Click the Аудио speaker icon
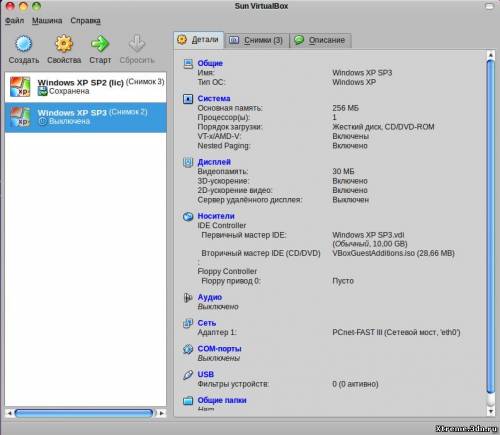The height and width of the screenshot is (435, 500). click(x=188, y=297)
